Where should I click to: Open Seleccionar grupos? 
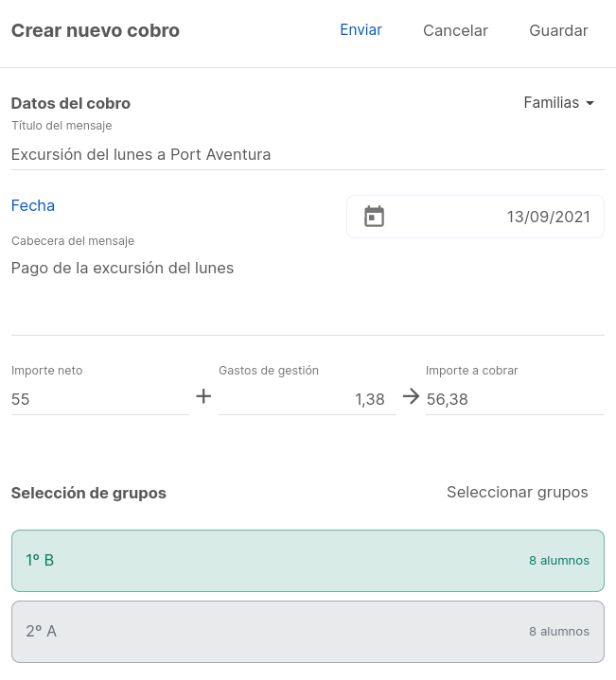click(x=517, y=492)
